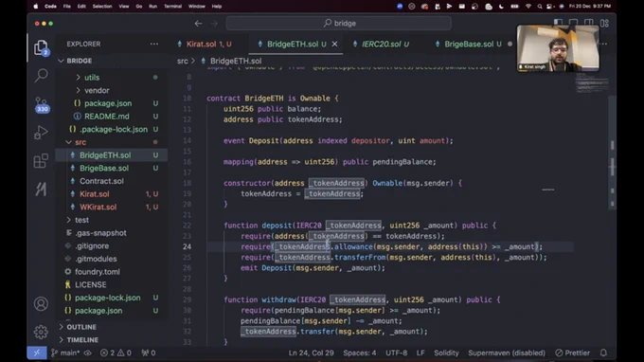Click the presenter webcam thumbnail
The height and width of the screenshot is (362, 644).
coord(557,48)
